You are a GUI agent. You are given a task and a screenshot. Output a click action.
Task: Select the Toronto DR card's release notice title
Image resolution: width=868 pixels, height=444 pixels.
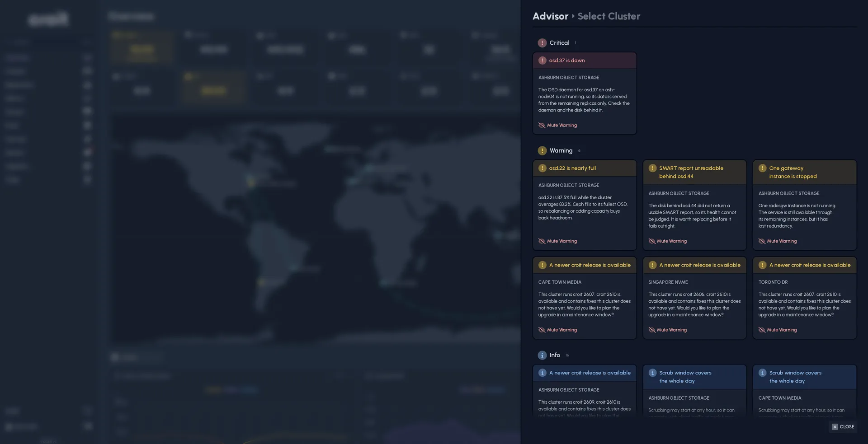[x=810, y=265]
